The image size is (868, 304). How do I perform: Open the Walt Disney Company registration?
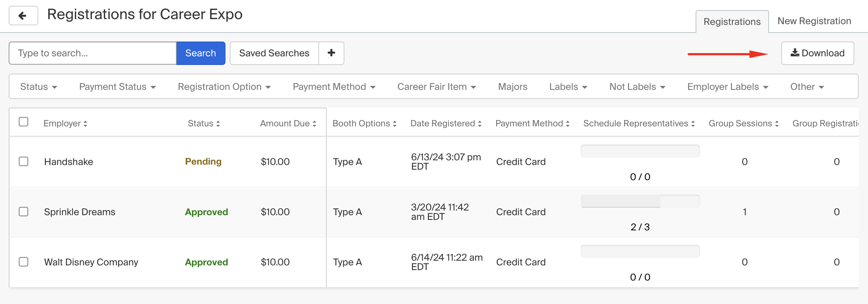click(91, 262)
